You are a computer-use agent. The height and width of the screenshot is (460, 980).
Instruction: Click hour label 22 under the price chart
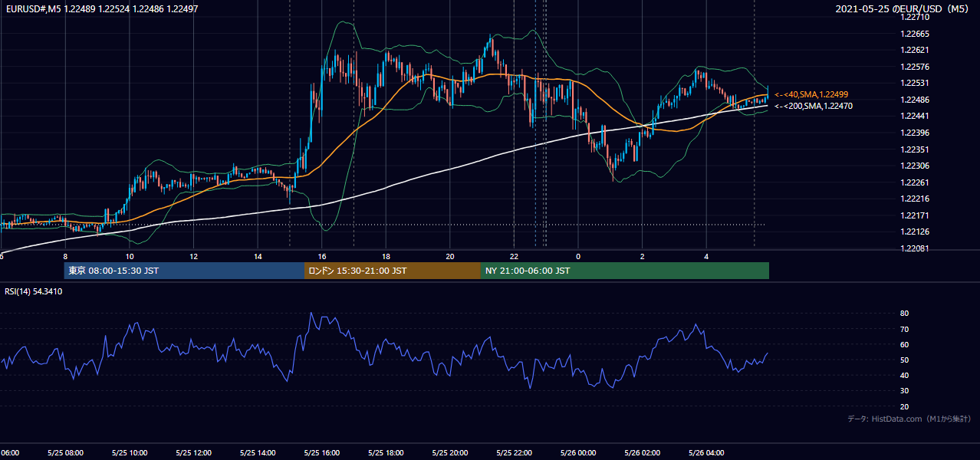[514, 256]
